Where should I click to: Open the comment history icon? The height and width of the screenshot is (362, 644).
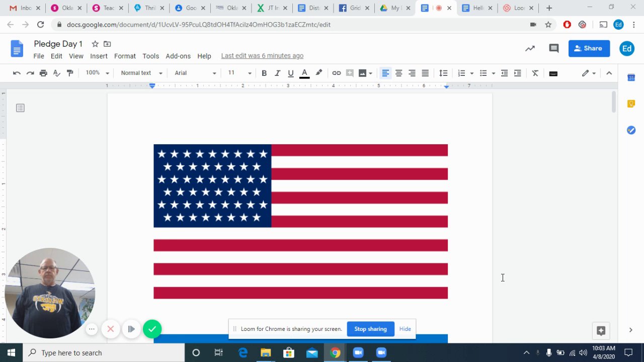(x=554, y=48)
